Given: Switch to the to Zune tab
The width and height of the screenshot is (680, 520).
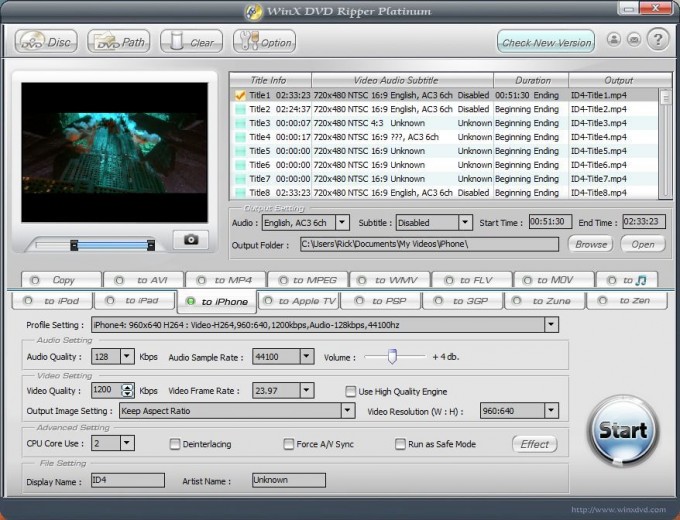Looking at the screenshot, I should (545, 301).
